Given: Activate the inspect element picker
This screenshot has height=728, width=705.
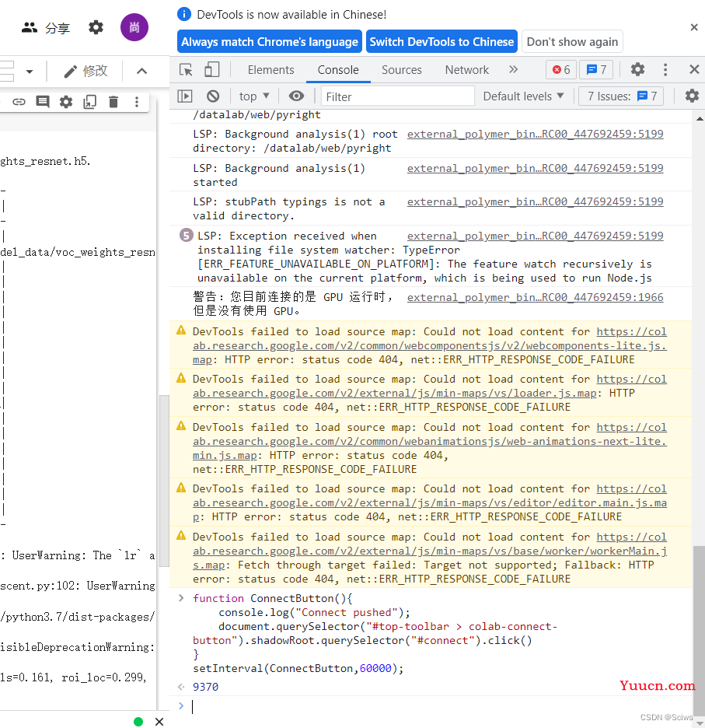Looking at the screenshot, I should click(186, 70).
